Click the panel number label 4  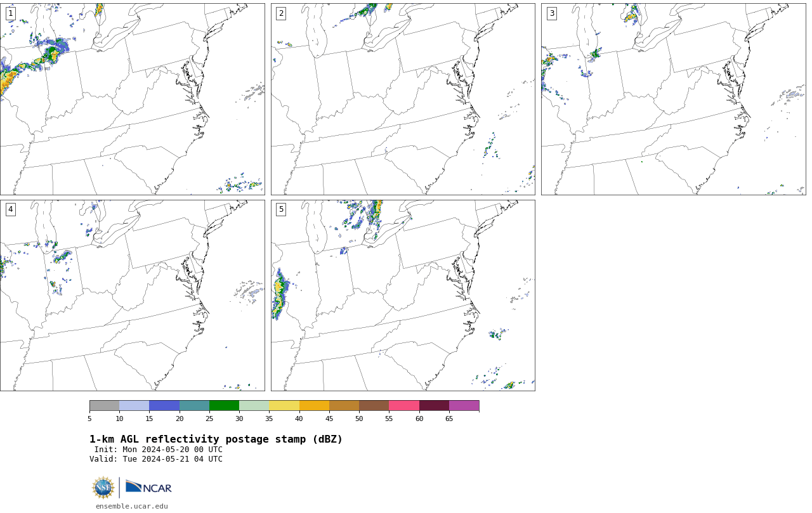tap(10, 209)
